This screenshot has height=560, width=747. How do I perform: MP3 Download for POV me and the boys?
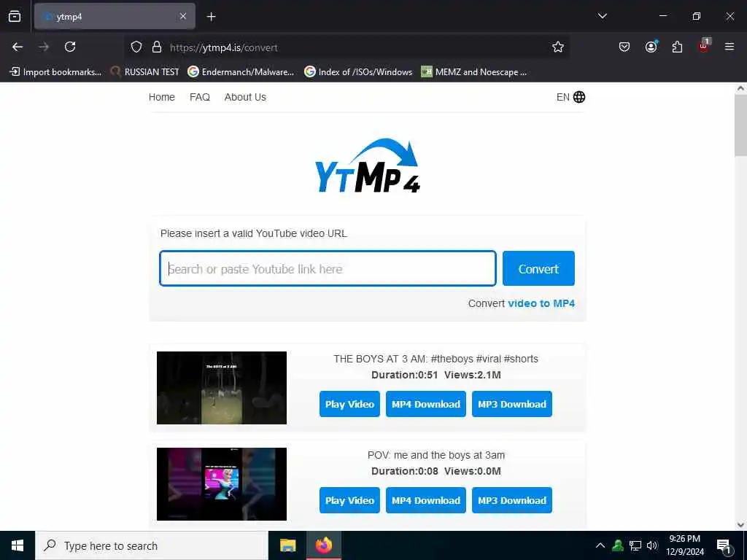pos(512,500)
